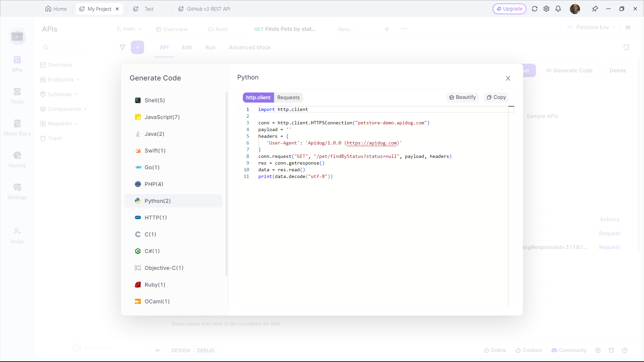Click the API search field
This screenshot has height=362, width=644.
[76, 47]
